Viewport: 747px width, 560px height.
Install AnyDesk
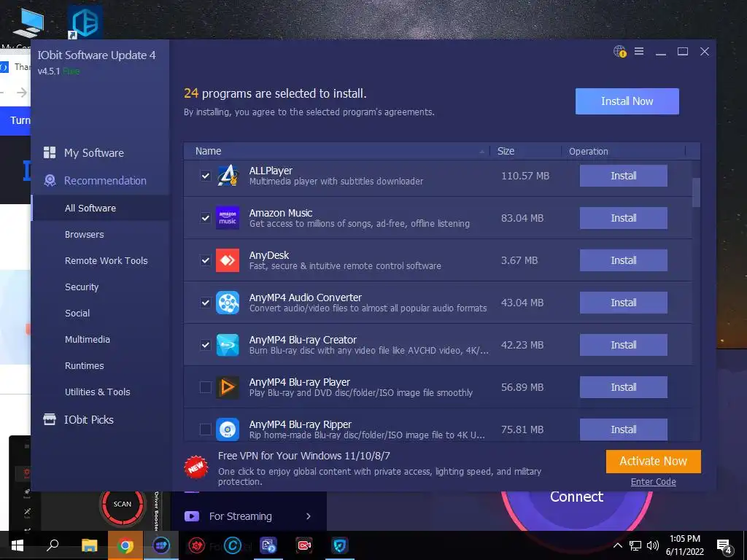pyautogui.click(x=623, y=260)
